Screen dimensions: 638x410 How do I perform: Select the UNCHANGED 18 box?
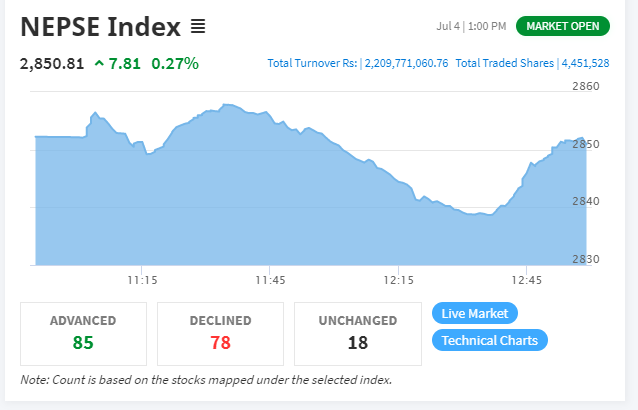coord(358,334)
